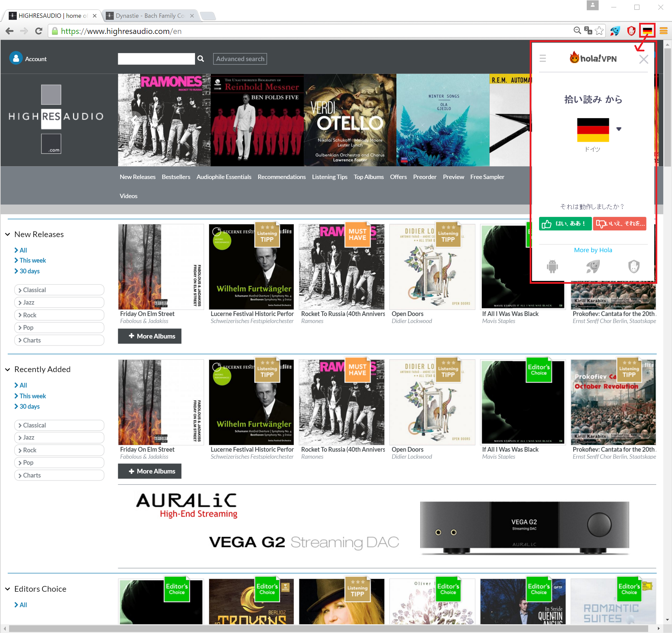Collapse the Recently Added section
The width and height of the screenshot is (672, 633).
(7, 370)
